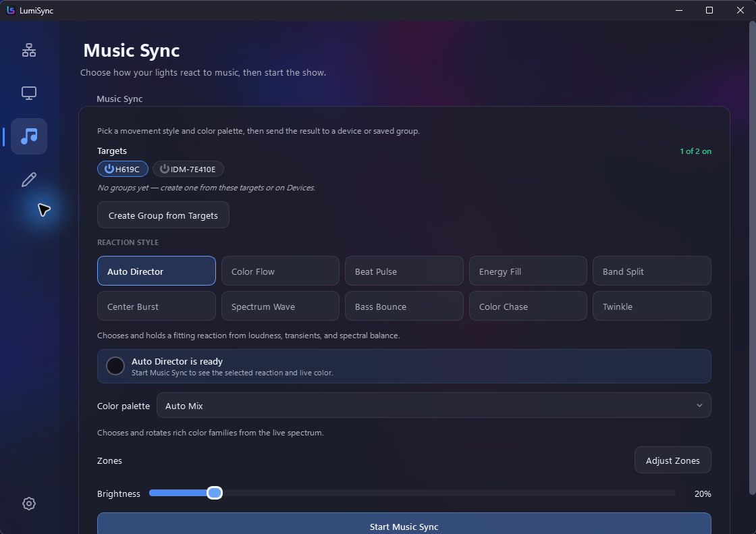Viewport: 756px width, 534px height.
Task: Select the Auto Director reaction style
Action: 156,271
